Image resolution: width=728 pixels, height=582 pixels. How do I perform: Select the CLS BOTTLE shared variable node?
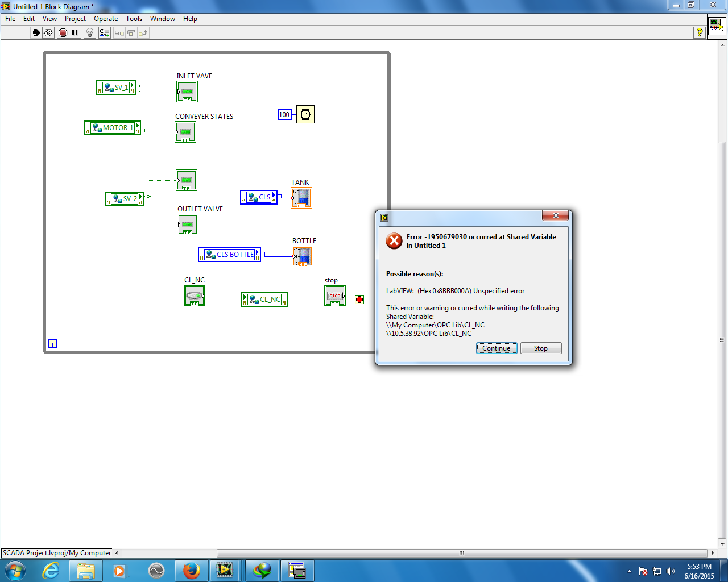point(230,255)
